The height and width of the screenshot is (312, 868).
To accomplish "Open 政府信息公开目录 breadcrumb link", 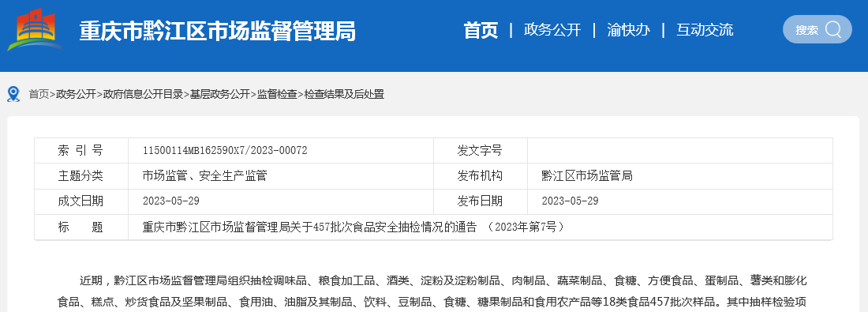I will coord(143,94).
